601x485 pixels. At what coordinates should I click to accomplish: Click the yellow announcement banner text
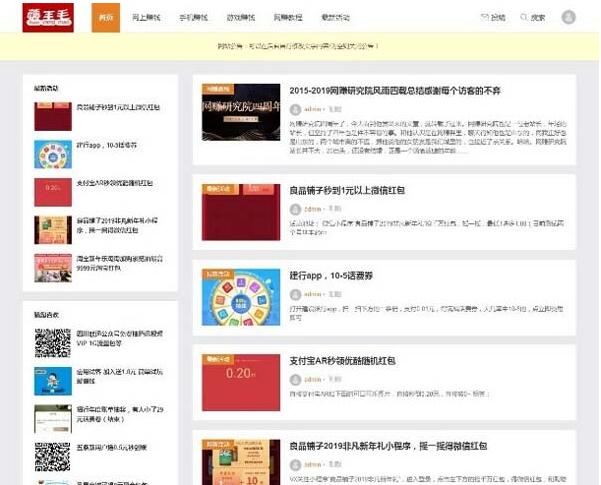(x=300, y=46)
